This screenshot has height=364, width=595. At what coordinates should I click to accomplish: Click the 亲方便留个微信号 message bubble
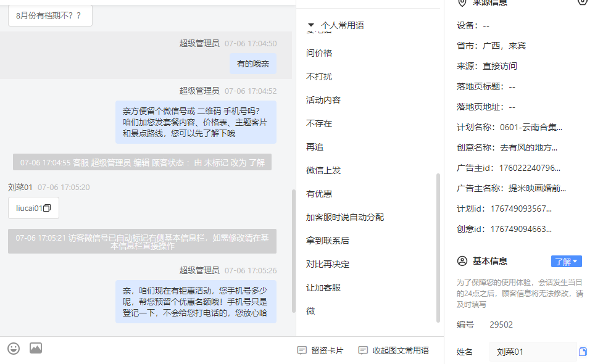click(x=196, y=122)
